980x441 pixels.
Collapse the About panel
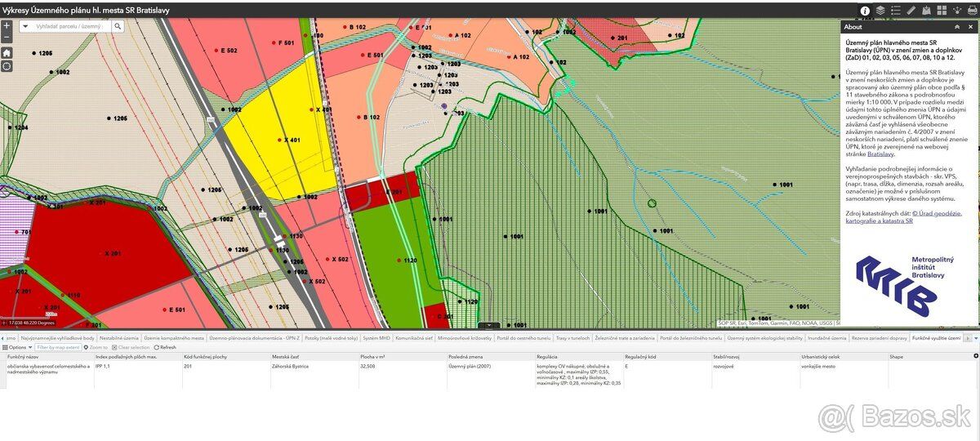(x=957, y=27)
